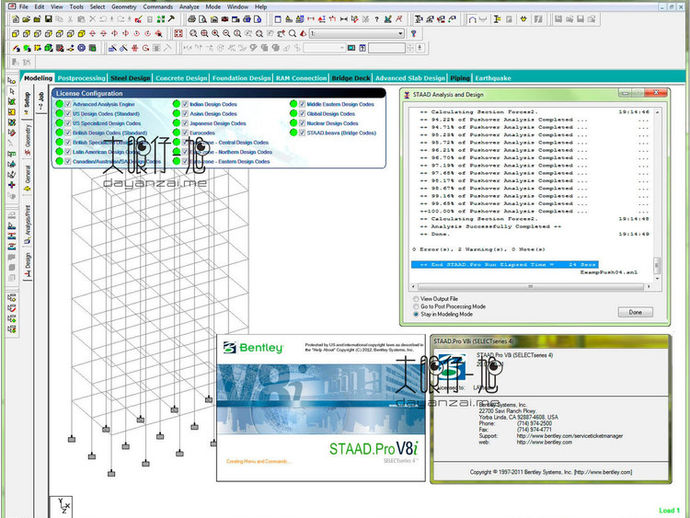Click the Spin Left circular arrow icon
The height and width of the screenshot is (518, 690).
(x=136, y=33)
